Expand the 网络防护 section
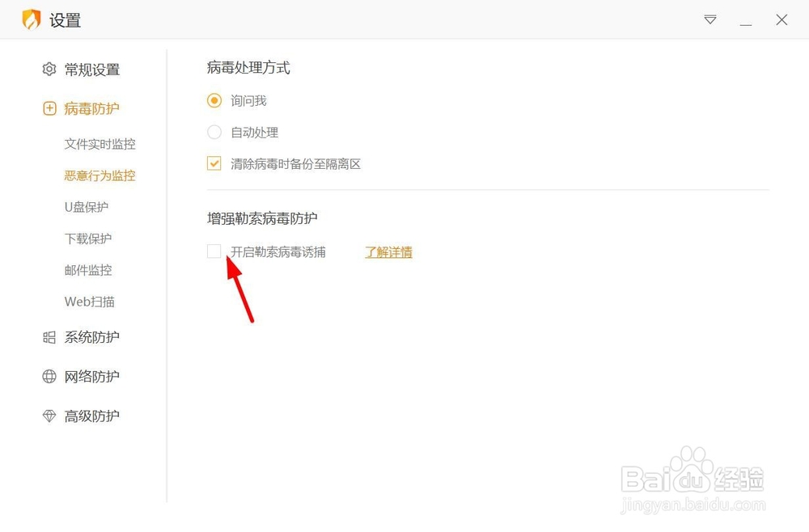 click(91, 376)
